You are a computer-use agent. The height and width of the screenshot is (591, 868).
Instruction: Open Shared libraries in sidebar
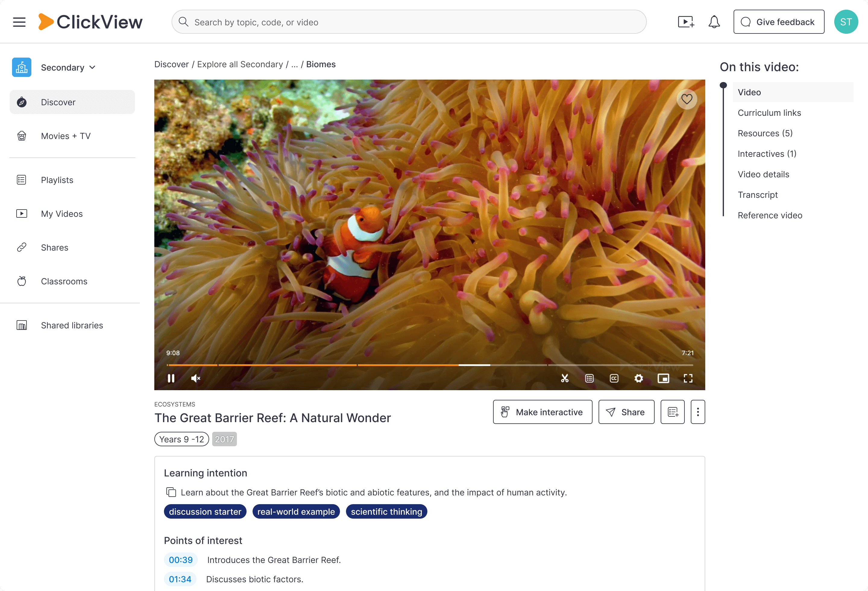(x=72, y=325)
